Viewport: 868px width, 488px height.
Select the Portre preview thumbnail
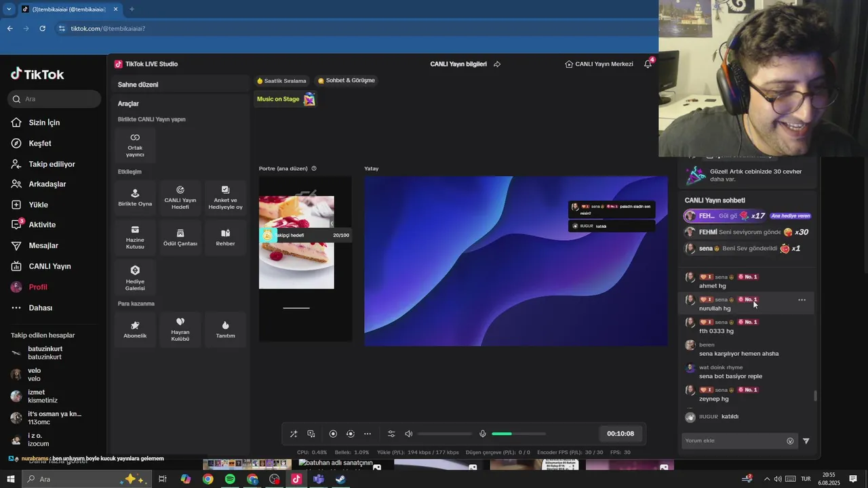tap(305, 259)
